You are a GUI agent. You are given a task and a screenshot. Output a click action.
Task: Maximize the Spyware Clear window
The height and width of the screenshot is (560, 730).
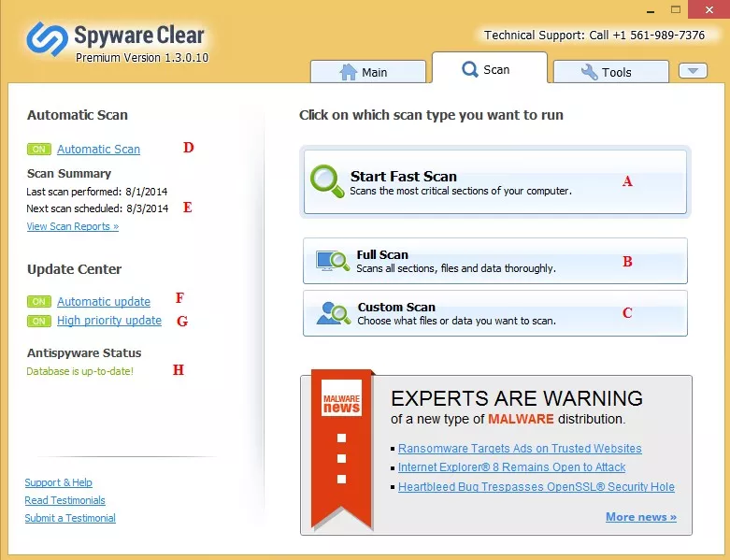pyautogui.click(x=676, y=9)
